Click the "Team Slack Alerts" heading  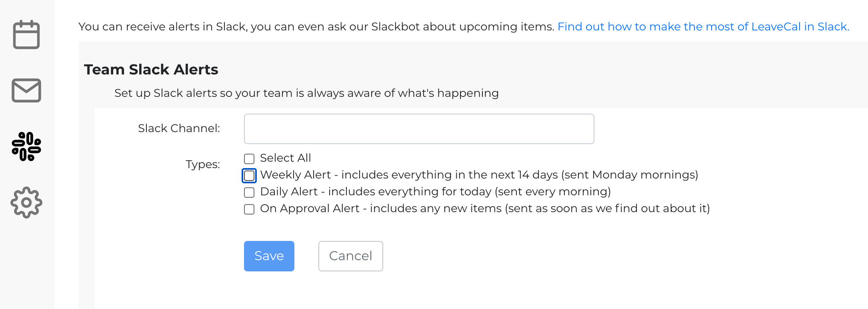151,70
